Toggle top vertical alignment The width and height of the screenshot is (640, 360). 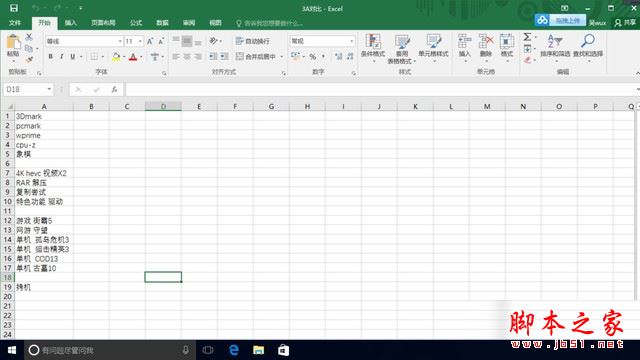[x=176, y=41]
